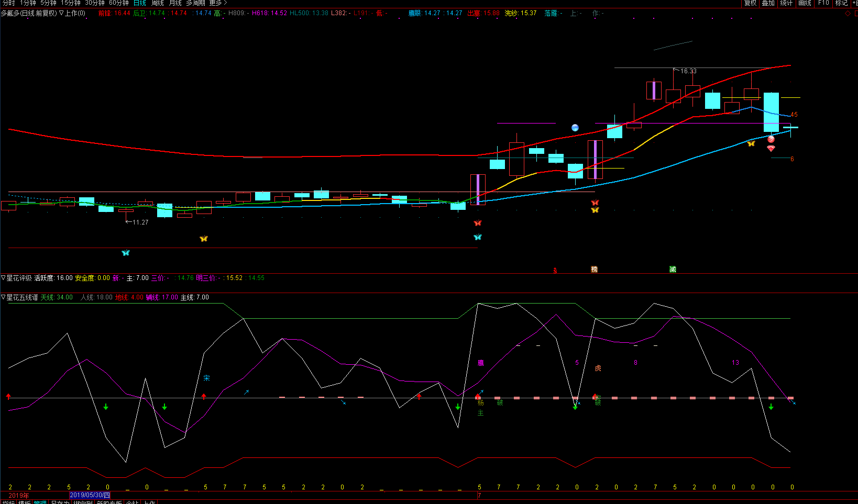Click the magenta 虎 label in the indicator panel
Image resolution: width=858 pixels, height=504 pixels.
click(598, 368)
